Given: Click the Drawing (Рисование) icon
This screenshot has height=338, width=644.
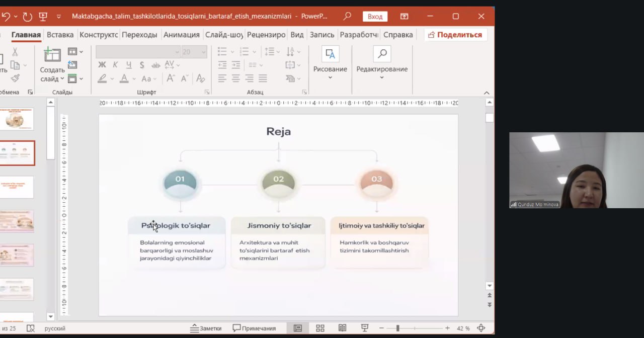Looking at the screenshot, I should tap(330, 54).
